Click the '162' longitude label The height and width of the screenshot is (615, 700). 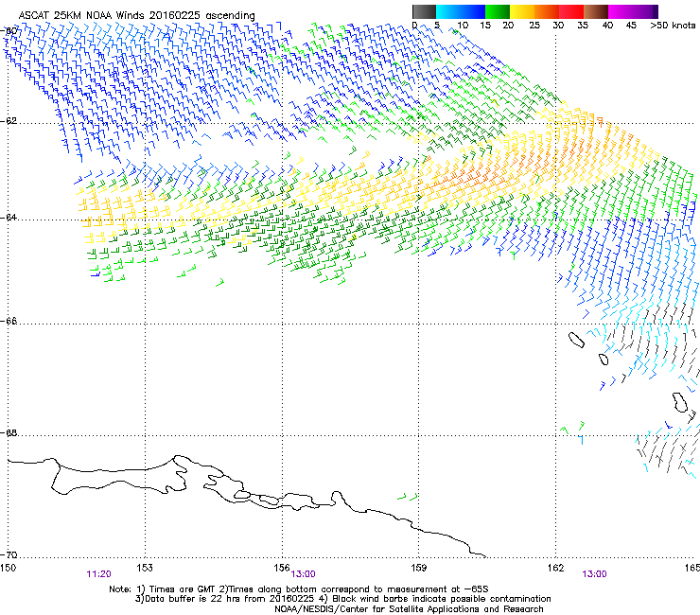point(555,568)
